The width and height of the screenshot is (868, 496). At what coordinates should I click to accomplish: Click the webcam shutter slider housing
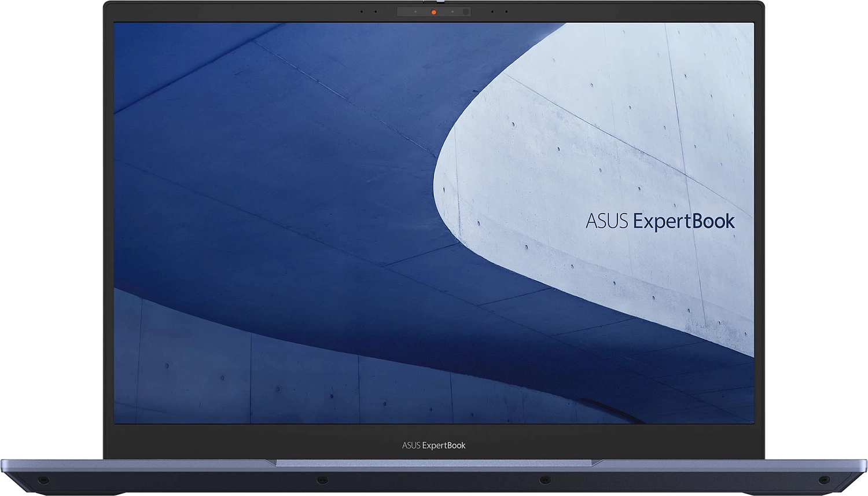(434, 12)
